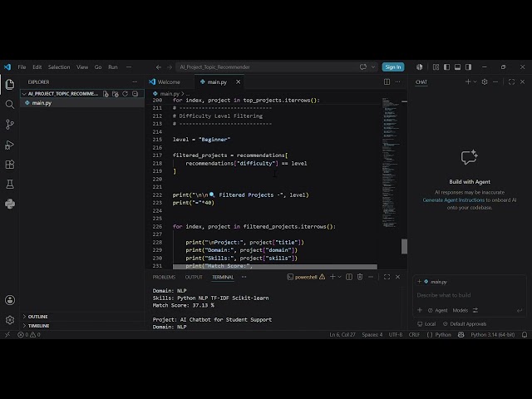
Task: Click Python 3.14 (64-bit) interpreter
Action: point(492,334)
